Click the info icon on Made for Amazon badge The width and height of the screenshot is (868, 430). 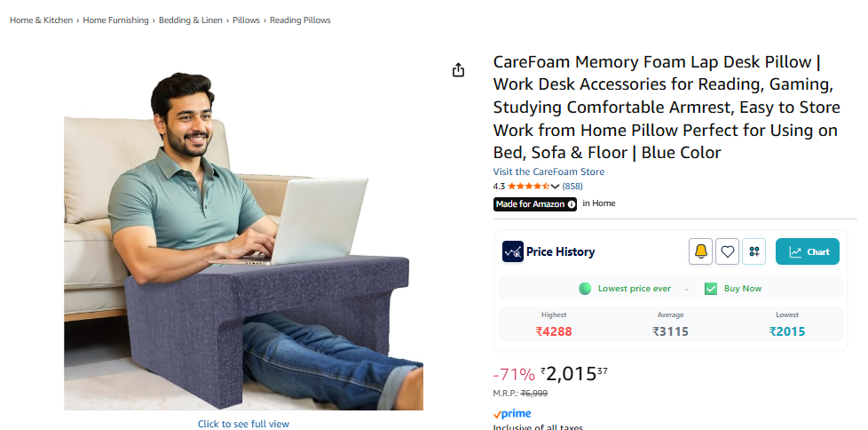pos(570,204)
